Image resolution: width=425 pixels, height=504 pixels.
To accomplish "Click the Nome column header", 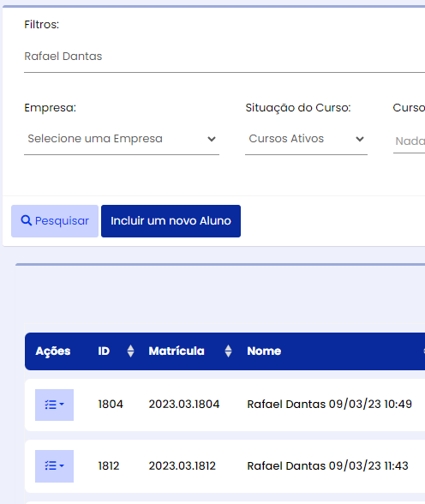I will point(264,351).
